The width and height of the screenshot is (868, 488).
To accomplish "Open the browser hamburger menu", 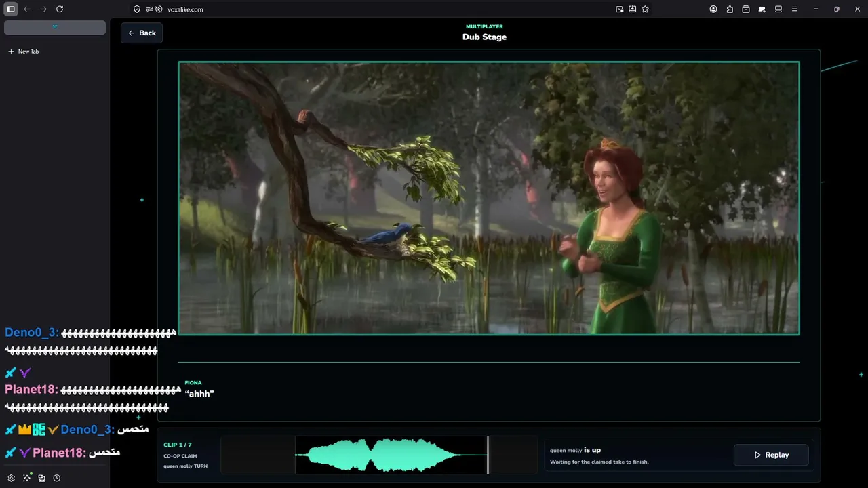I will [x=795, y=9].
